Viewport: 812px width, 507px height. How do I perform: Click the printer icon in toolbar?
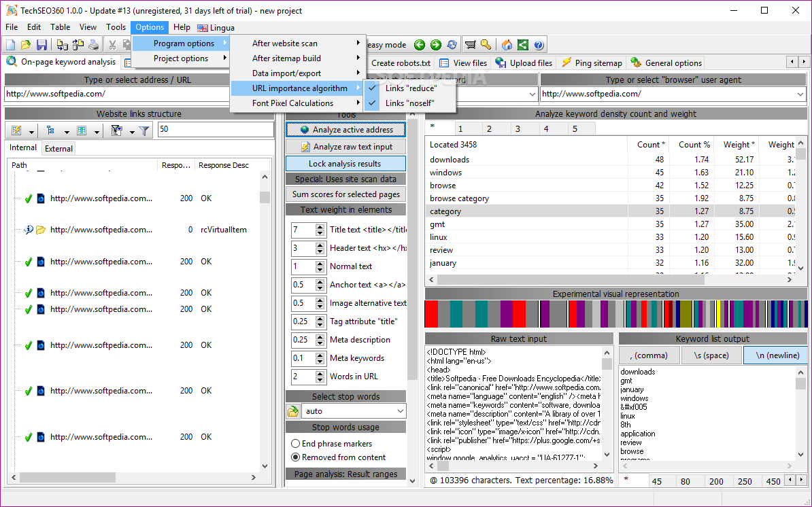(x=94, y=45)
